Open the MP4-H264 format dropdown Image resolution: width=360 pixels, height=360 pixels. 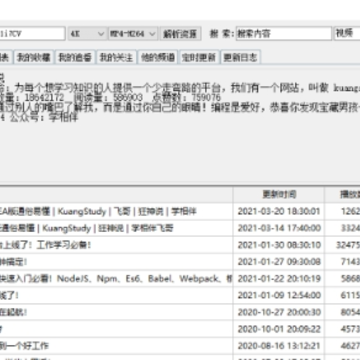tap(133, 34)
